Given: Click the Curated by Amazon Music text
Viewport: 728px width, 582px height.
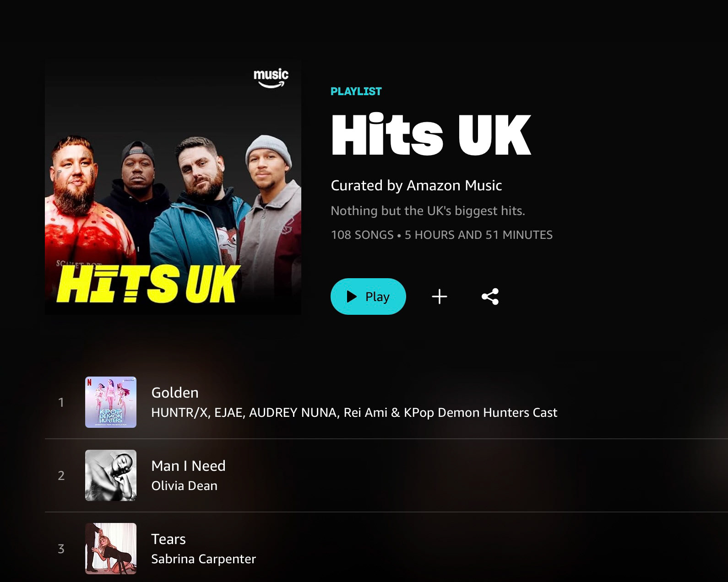Looking at the screenshot, I should [x=416, y=185].
